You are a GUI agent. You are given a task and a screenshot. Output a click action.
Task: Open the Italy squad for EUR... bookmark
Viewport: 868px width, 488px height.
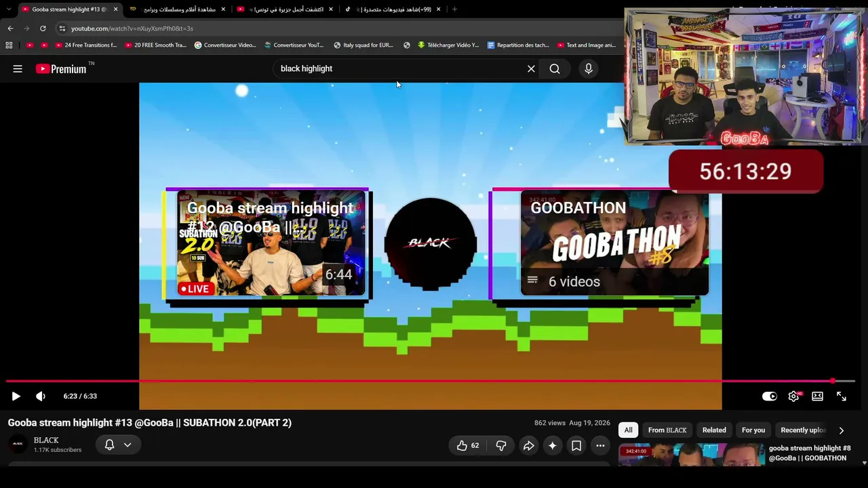click(363, 45)
